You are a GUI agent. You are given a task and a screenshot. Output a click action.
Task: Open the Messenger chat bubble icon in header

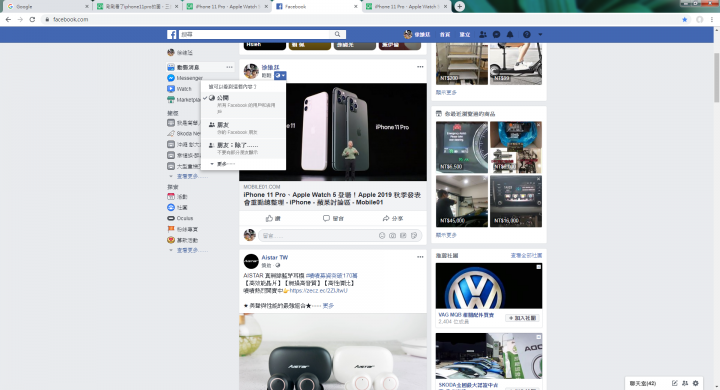point(496,34)
